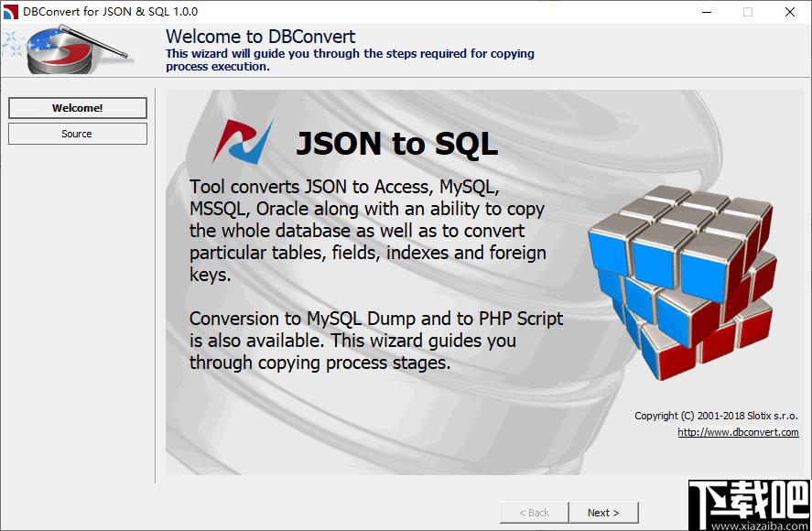Click the Rubik's cube graphic
The height and width of the screenshot is (531, 812).
point(682,279)
